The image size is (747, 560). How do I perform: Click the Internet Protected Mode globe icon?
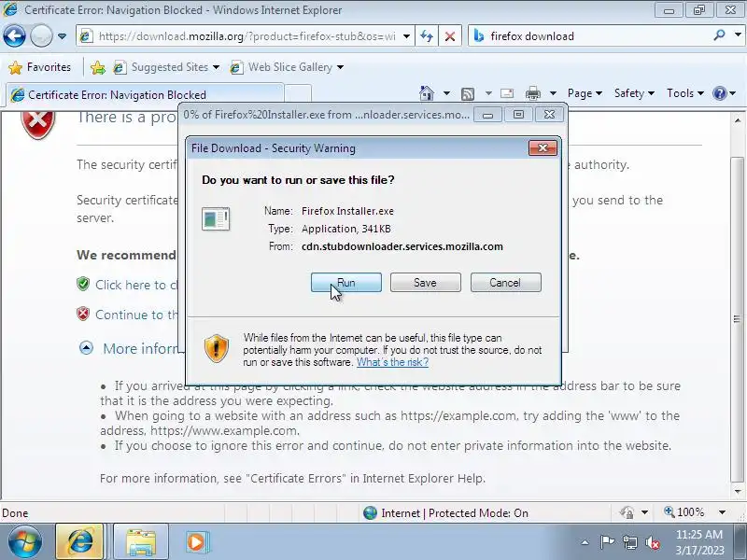click(370, 512)
